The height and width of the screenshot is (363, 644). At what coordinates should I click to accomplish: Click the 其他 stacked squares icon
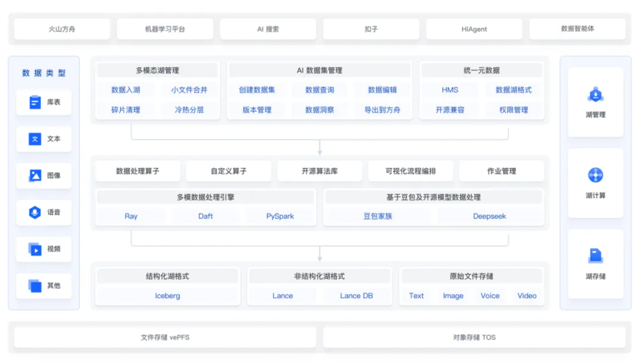click(x=35, y=285)
